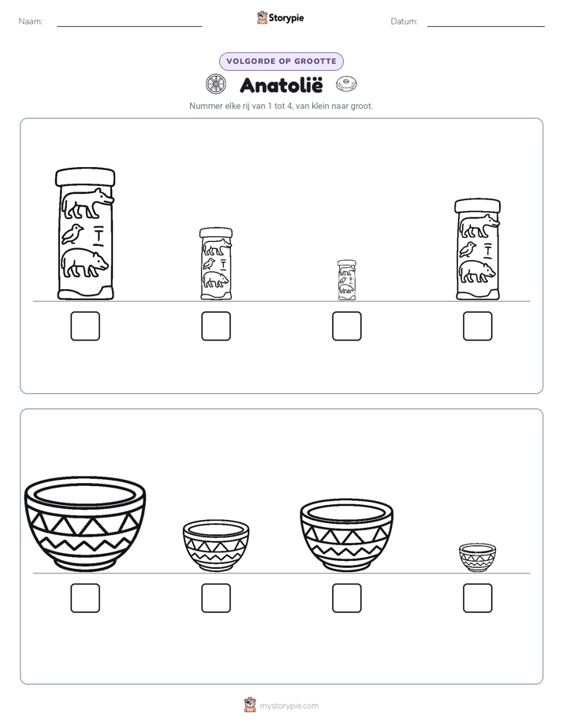The image size is (563, 728).
Task: Click the ring disc icon right of Anatolië
Action: click(x=346, y=84)
